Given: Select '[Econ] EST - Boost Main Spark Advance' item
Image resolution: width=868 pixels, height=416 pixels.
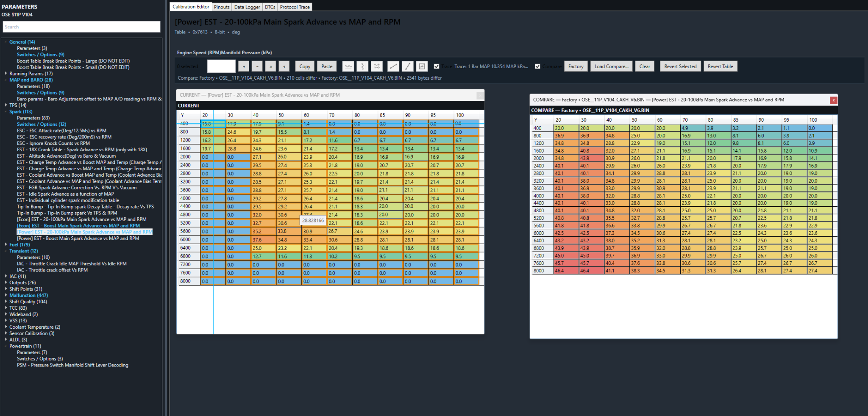Looking at the screenshot, I should [78, 226].
